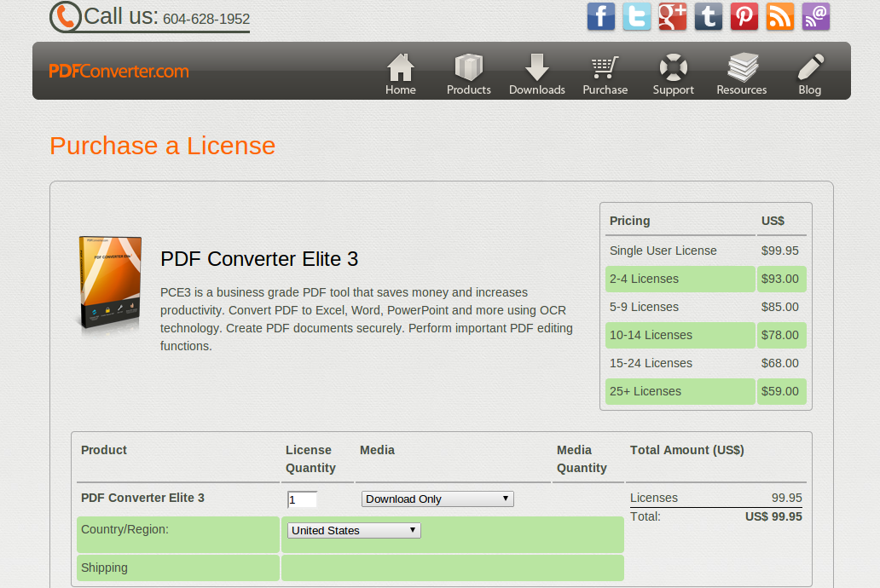This screenshot has height=588, width=880.
Task: Go to the Blog page
Action: [x=810, y=75]
